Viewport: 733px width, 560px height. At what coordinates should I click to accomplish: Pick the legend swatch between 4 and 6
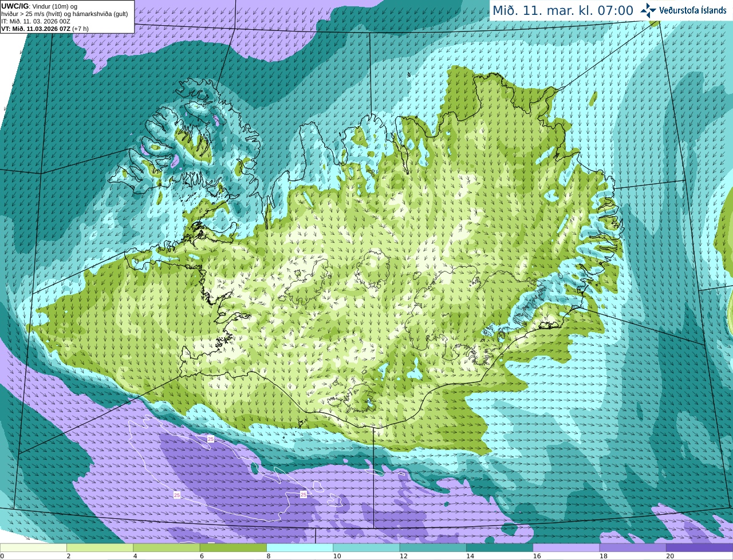(x=167, y=548)
